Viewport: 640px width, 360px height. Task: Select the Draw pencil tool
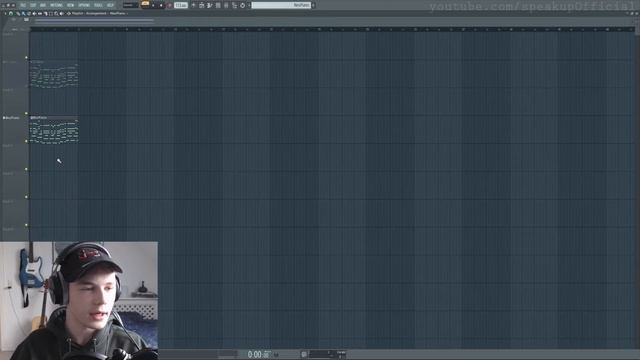(18, 13)
